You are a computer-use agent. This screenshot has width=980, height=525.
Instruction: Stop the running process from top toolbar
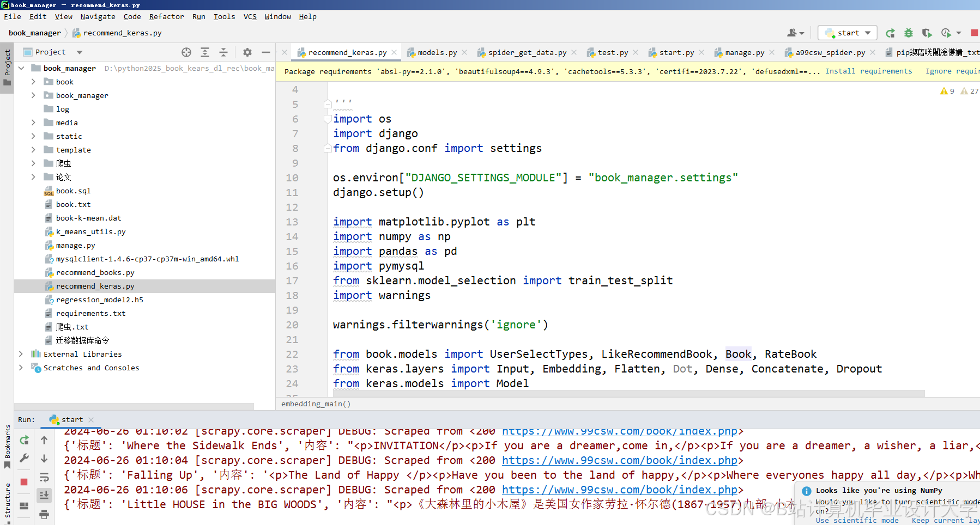point(975,33)
